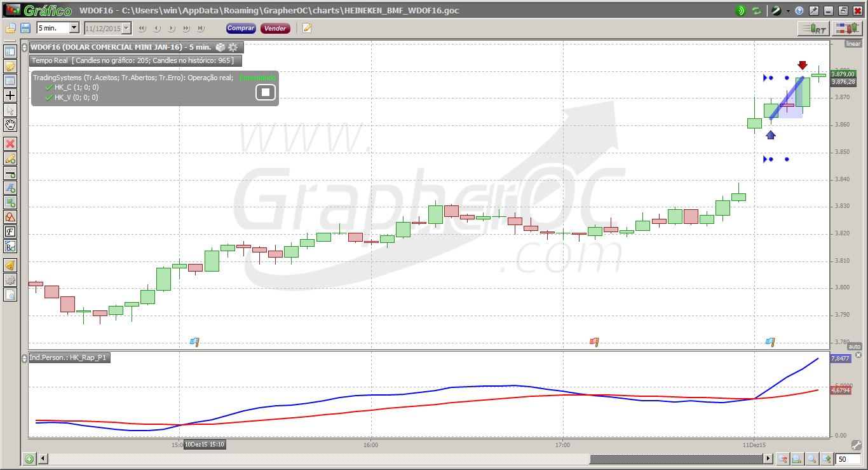Select the add image tool
Viewport: 868px width, 470px height.
(10, 202)
